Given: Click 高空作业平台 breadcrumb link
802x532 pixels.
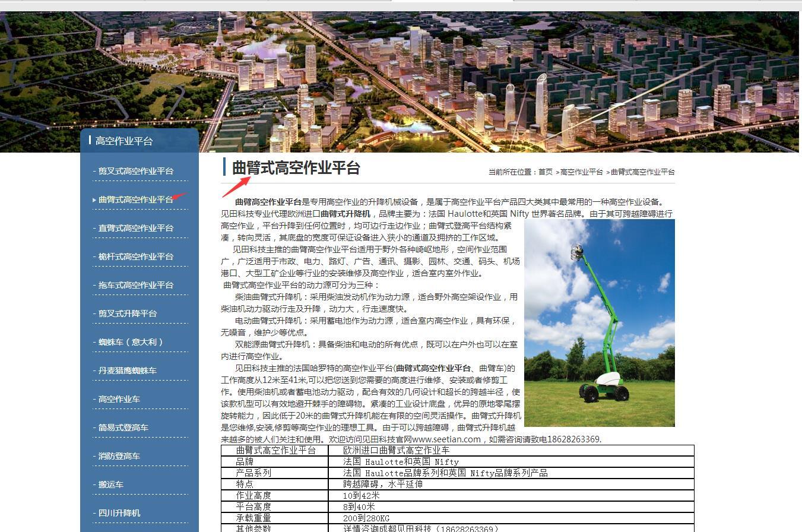Looking at the screenshot, I should [582, 172].
